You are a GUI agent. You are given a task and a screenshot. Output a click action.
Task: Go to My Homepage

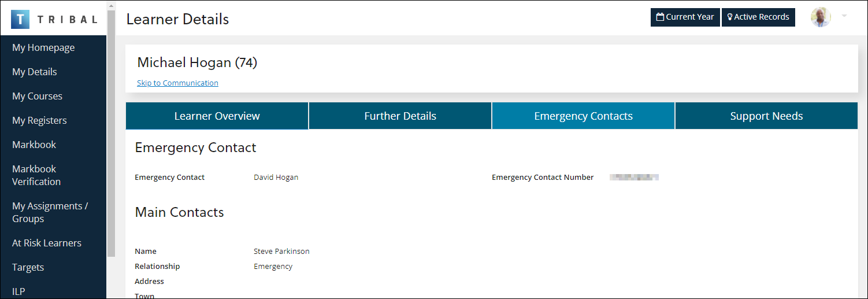pyautogui.click(x=43, y=47)
